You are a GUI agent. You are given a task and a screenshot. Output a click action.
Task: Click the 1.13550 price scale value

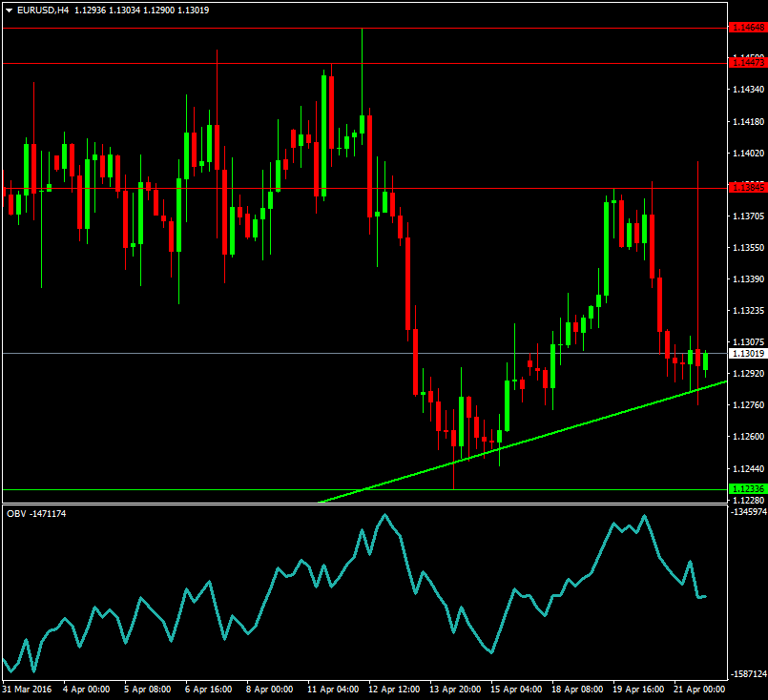[747, 248]
